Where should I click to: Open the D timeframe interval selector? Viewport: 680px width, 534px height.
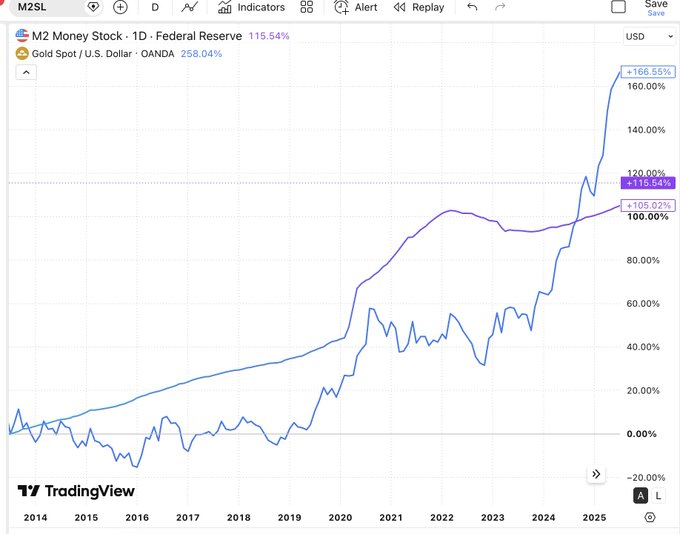(155, 7)
